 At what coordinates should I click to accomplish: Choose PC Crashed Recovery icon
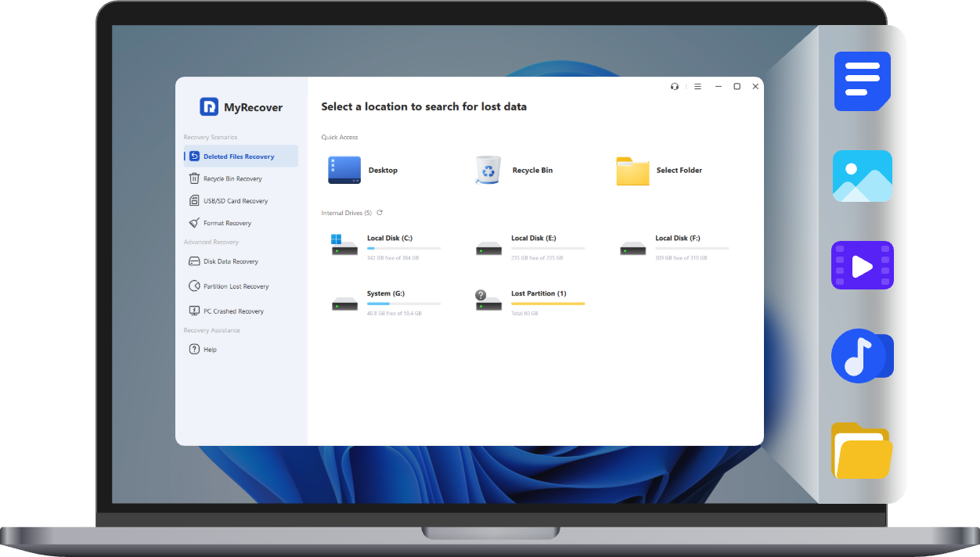pos(195,311)
